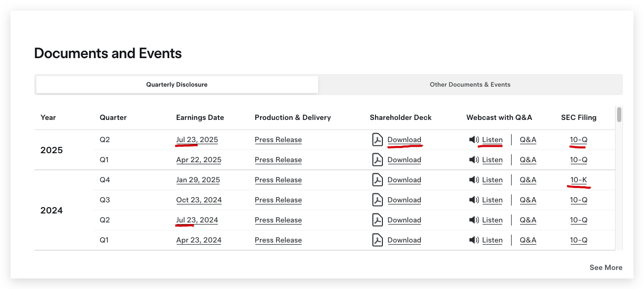Viewport: 644px width, 289px height.
Task: Listen to the Q2 2024 webcast
Action: tap(492, 220)
